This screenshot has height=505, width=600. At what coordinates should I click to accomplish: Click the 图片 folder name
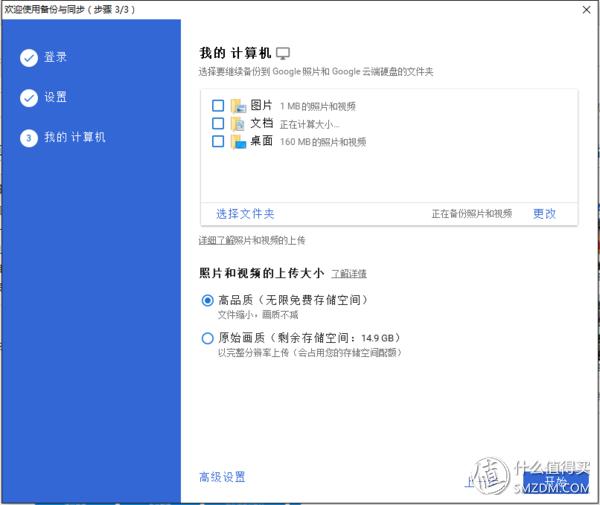pos(261,105)
